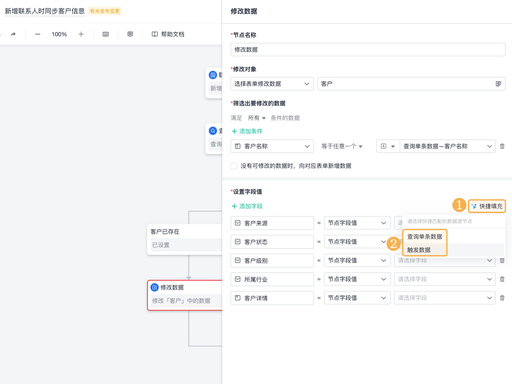Click the 客户详情 field box
512x384 pixels.
(x=272, y=298)
